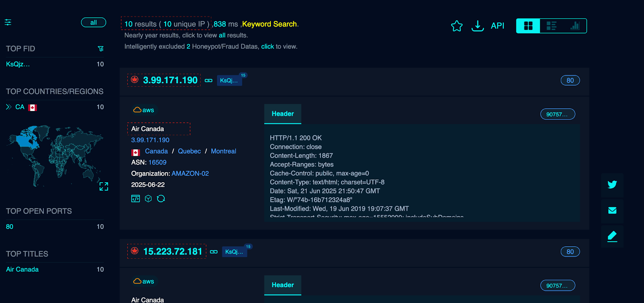
Task: Filter by open port 80 in sidebar
Action: (10, 227)
